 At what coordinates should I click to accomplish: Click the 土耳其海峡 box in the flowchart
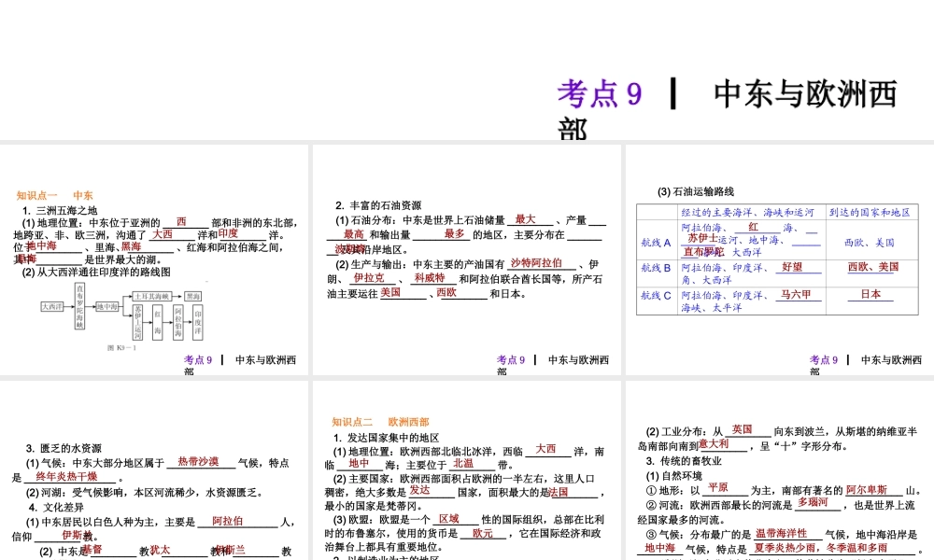[152, 296]
